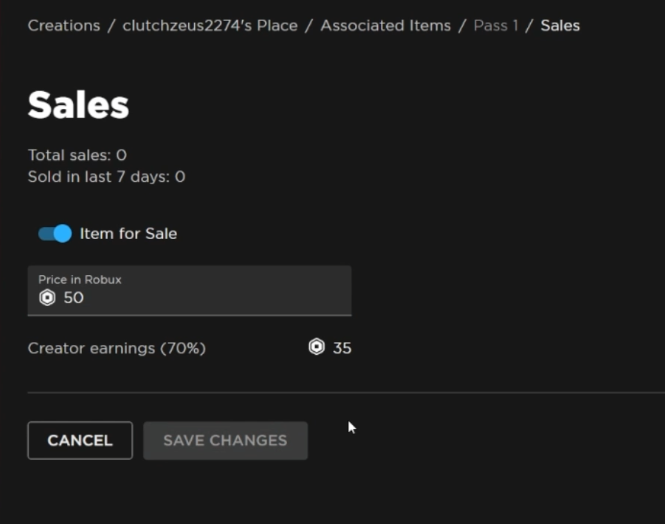
Task: Click the 'Total sales: 0' text
Action: point(77,155)
